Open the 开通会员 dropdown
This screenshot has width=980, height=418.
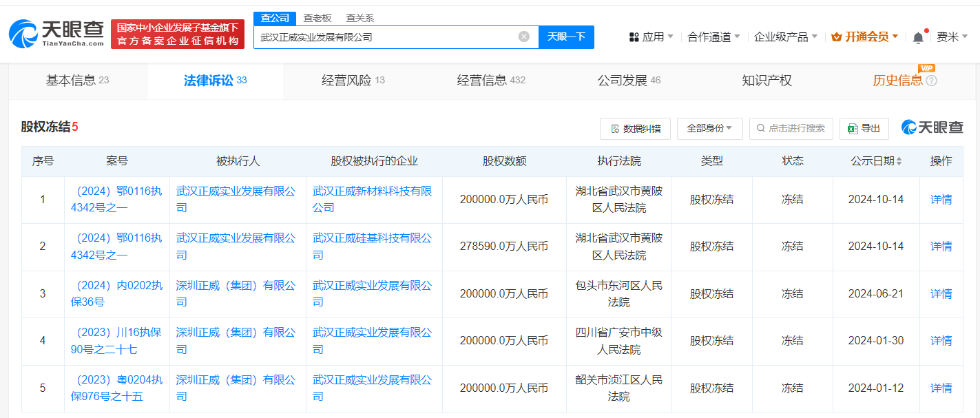tap(865, 37)
